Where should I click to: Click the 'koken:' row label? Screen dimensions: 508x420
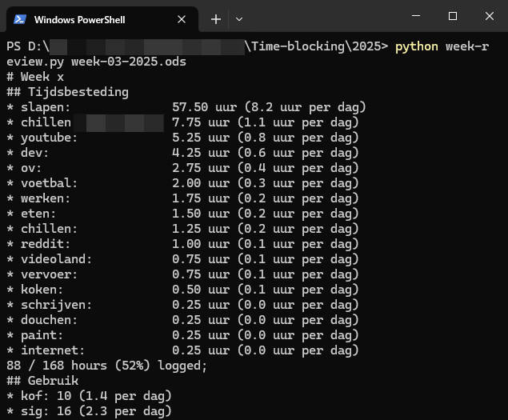click(42, 290)
